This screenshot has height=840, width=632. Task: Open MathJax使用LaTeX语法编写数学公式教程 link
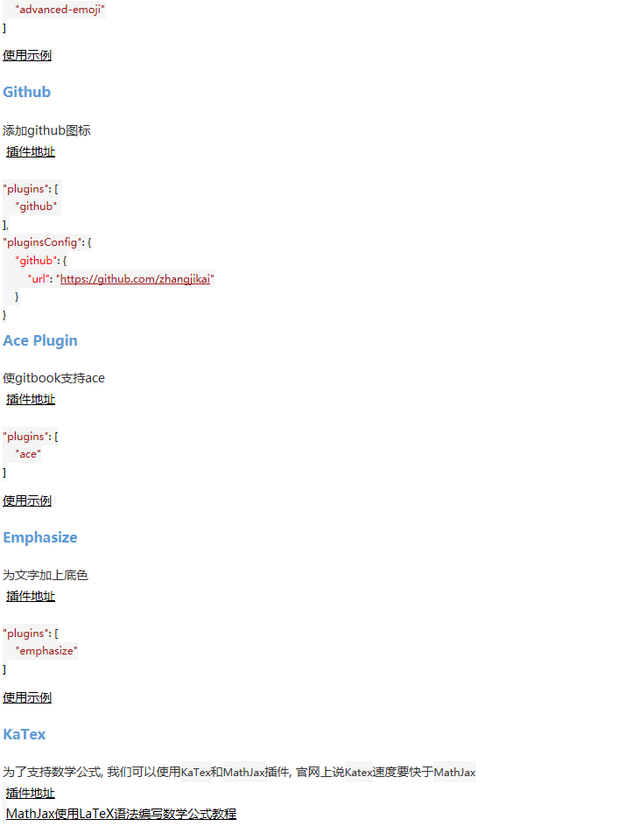121,814
